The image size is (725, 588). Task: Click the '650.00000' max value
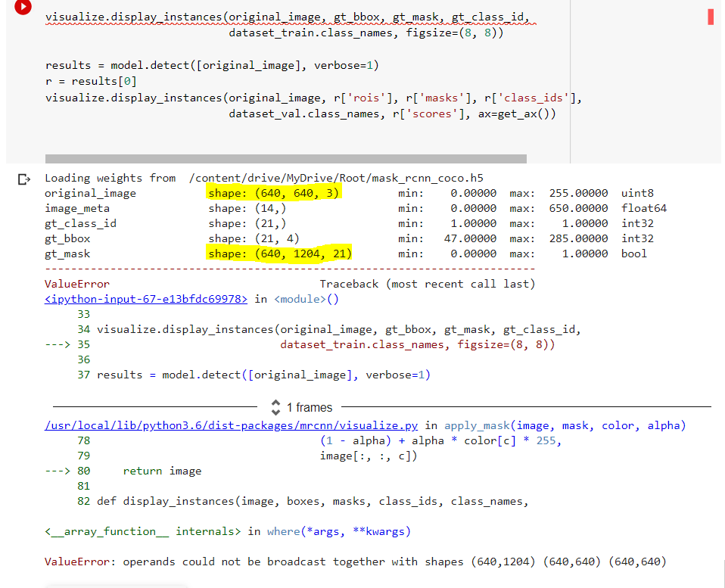point(578,208)
